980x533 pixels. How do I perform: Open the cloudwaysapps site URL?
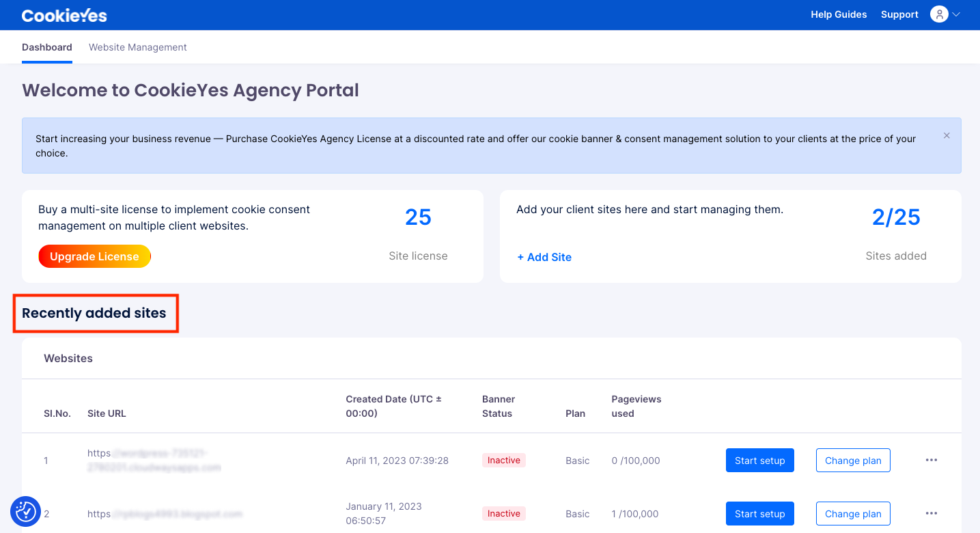coord(154,461)
